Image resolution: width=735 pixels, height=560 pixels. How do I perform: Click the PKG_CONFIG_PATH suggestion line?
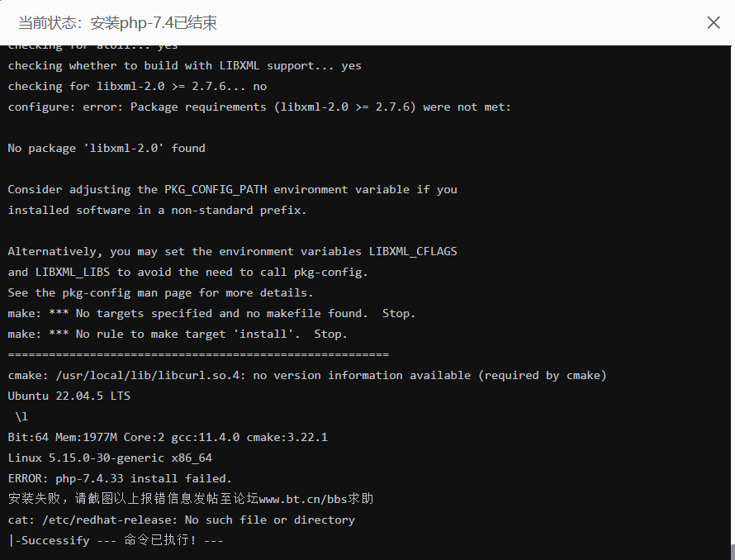(x=232, y=190)
